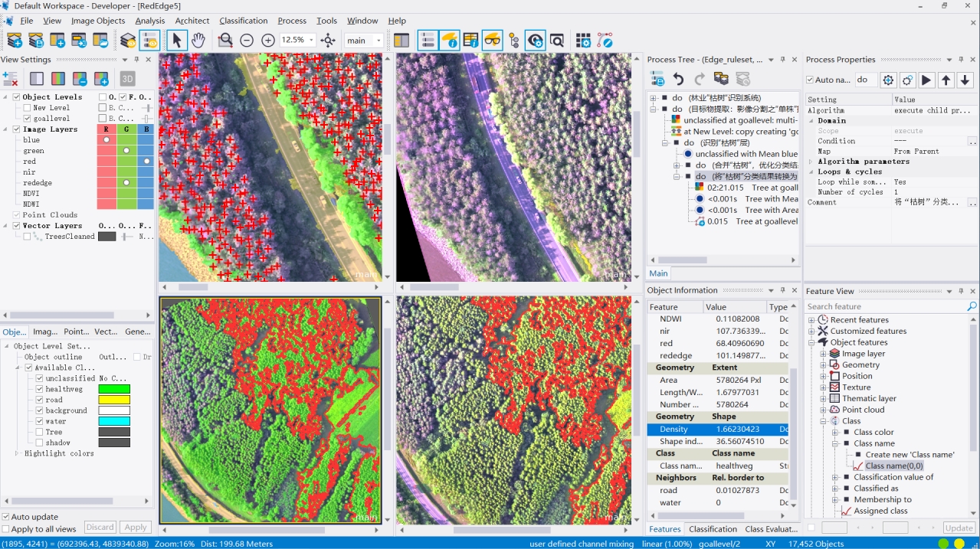Click the pan-to-center crosshair icon
Image resolution: width=980 pixels, height=549 pixels.
(328, 41)
